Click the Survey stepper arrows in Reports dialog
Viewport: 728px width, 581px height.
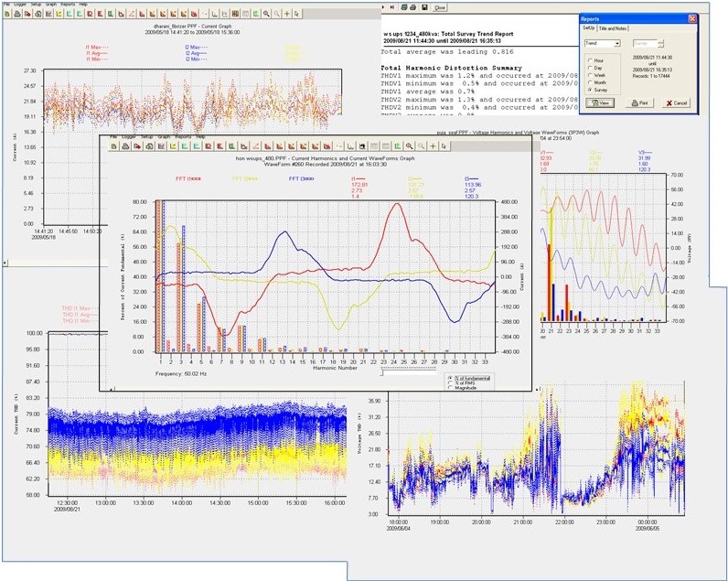[660, 44]
